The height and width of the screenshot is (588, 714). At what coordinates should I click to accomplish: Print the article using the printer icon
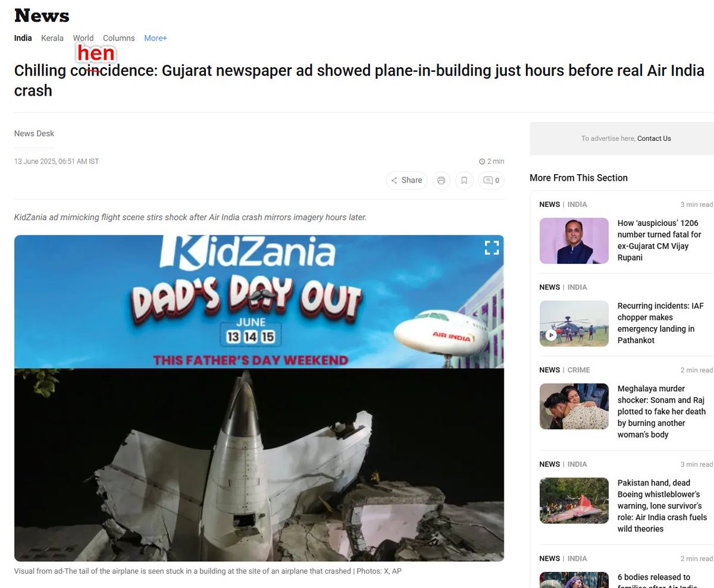[441, 180]
